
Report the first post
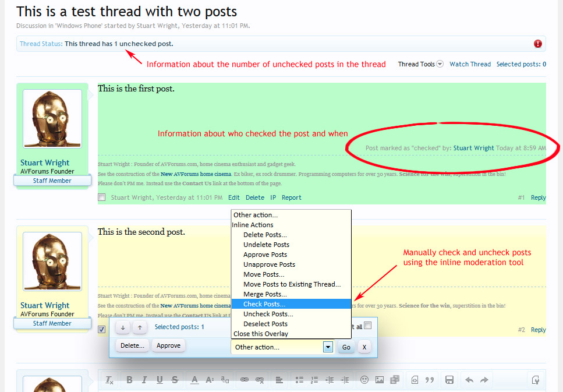tap(292, 197)
